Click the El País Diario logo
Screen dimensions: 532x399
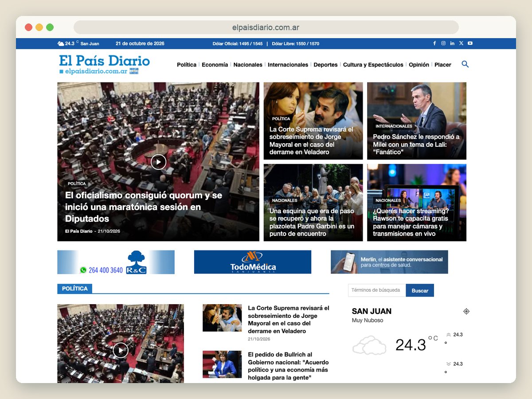point(105,64)
